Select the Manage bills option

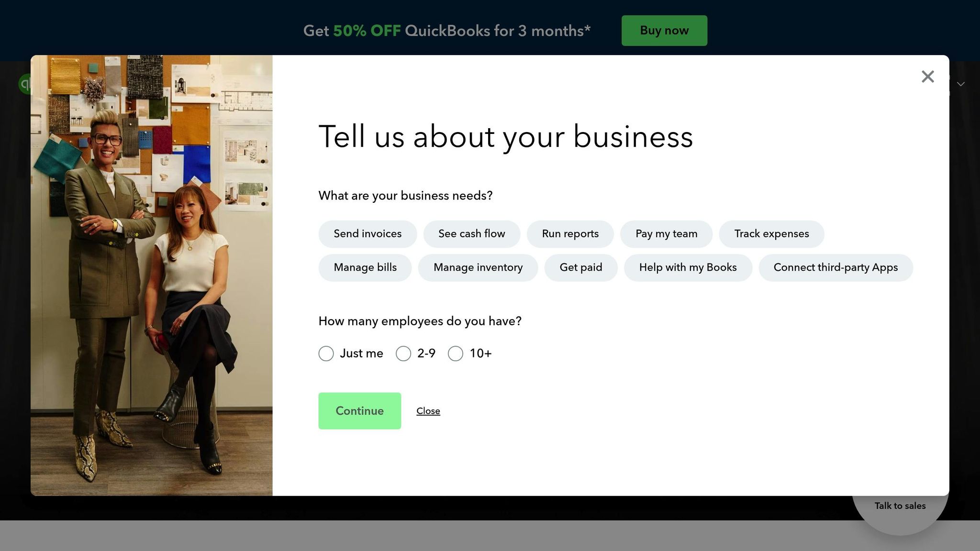click(x=365, y=267)
